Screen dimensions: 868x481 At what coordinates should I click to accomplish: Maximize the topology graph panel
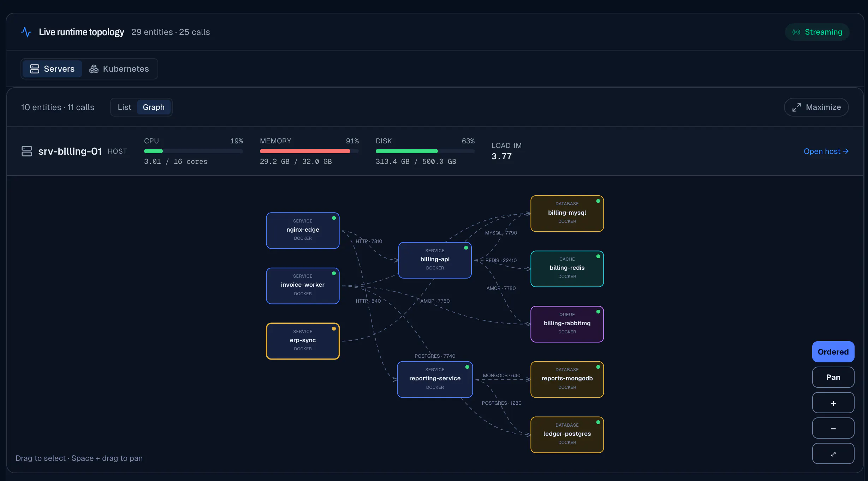tap(816, 107)
